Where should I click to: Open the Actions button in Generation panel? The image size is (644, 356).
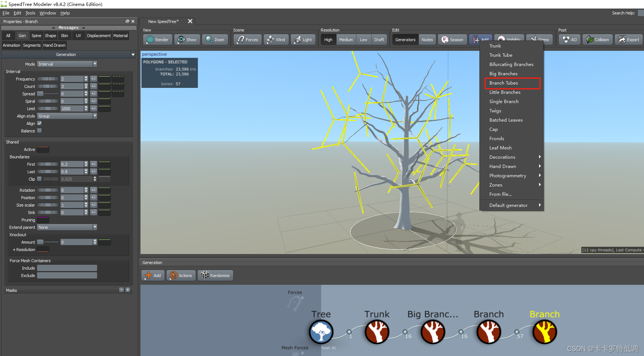pyautogui.click(x=181, y=276)
